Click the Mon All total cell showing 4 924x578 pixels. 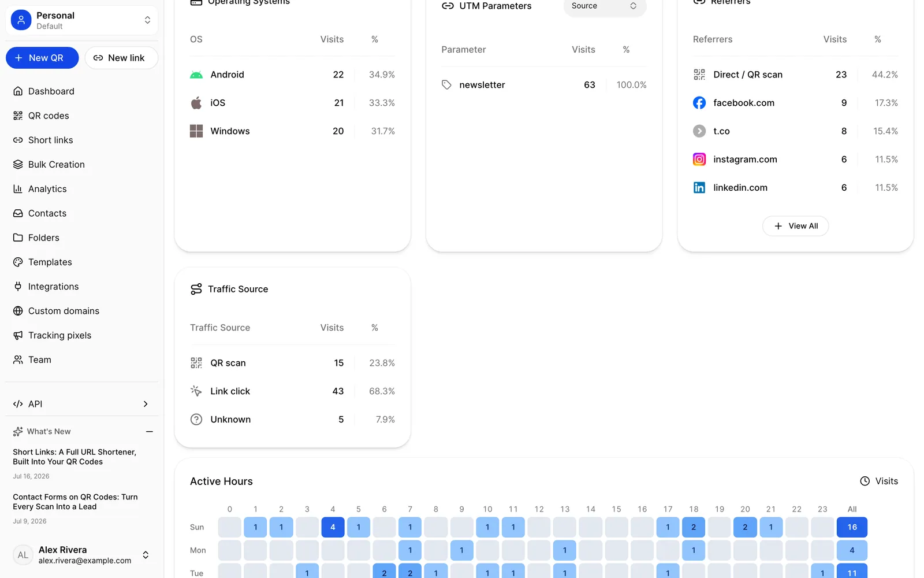[852, 550]
